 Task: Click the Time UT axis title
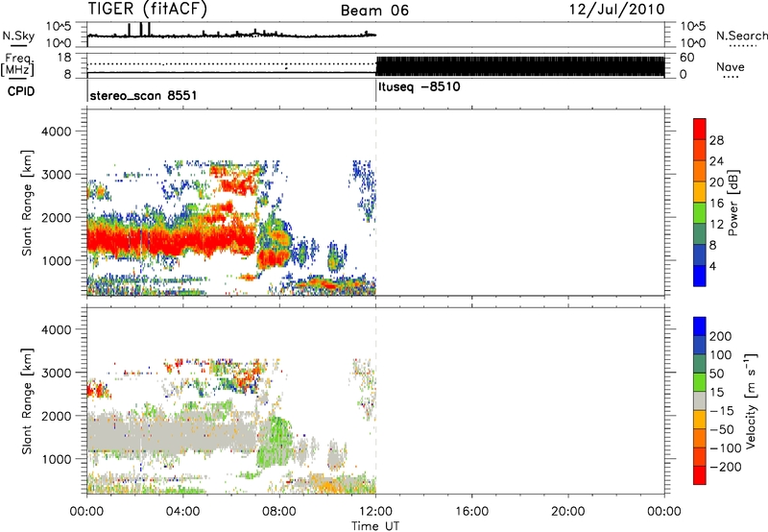[x=375, y=526]
